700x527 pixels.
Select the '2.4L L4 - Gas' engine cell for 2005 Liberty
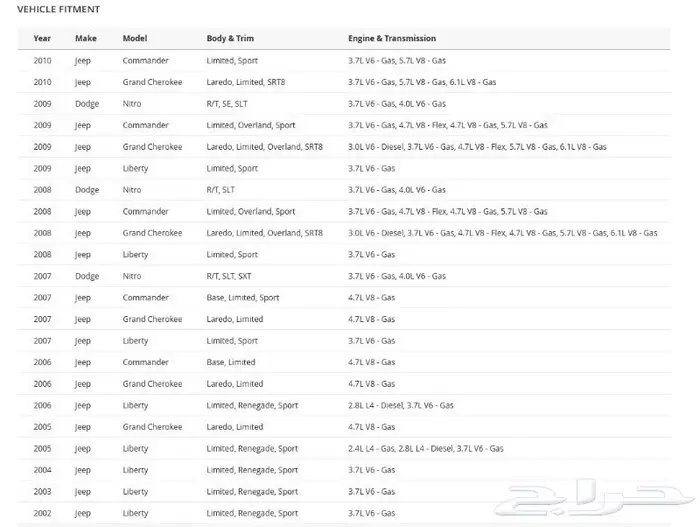point(426,448)
